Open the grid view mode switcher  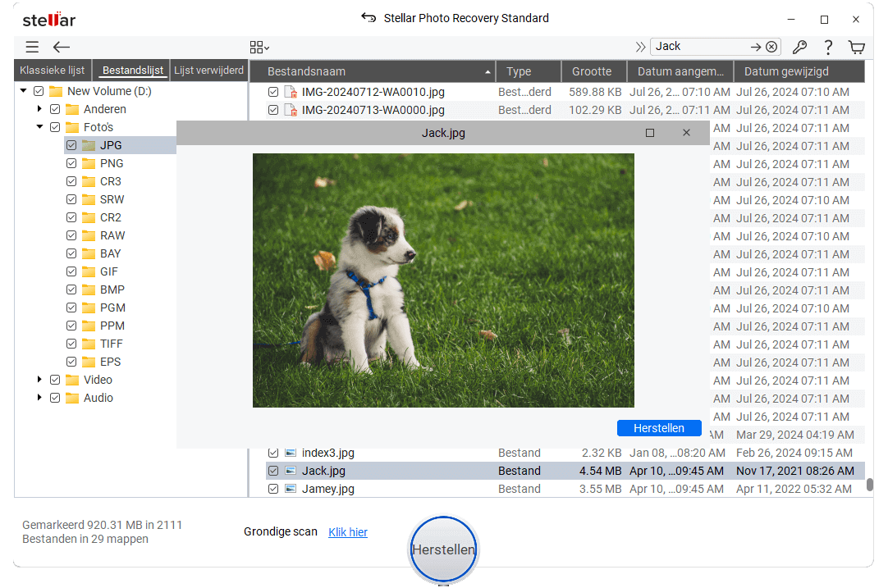click(259, 48)
